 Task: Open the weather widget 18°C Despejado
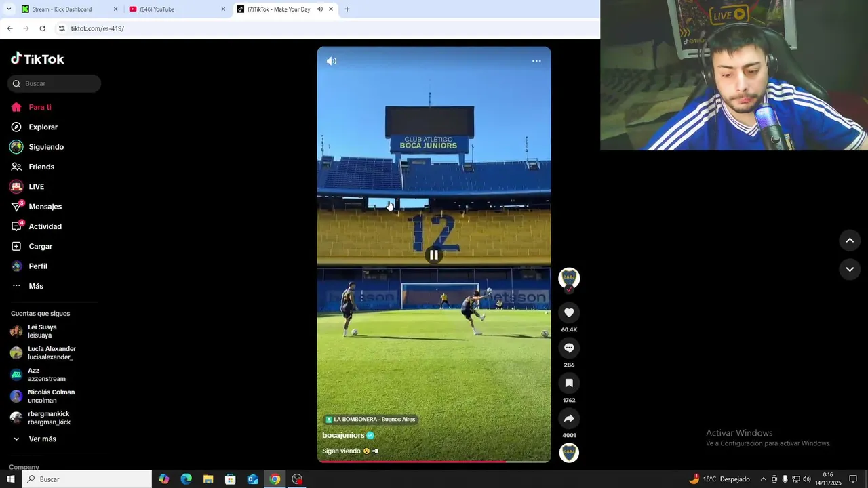(x=719, y=479)
